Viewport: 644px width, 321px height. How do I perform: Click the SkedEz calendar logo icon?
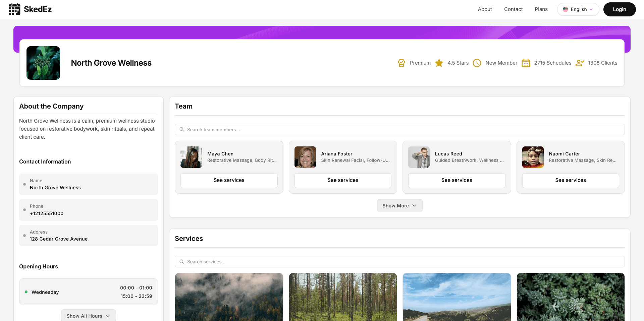(x=14, y=9)
